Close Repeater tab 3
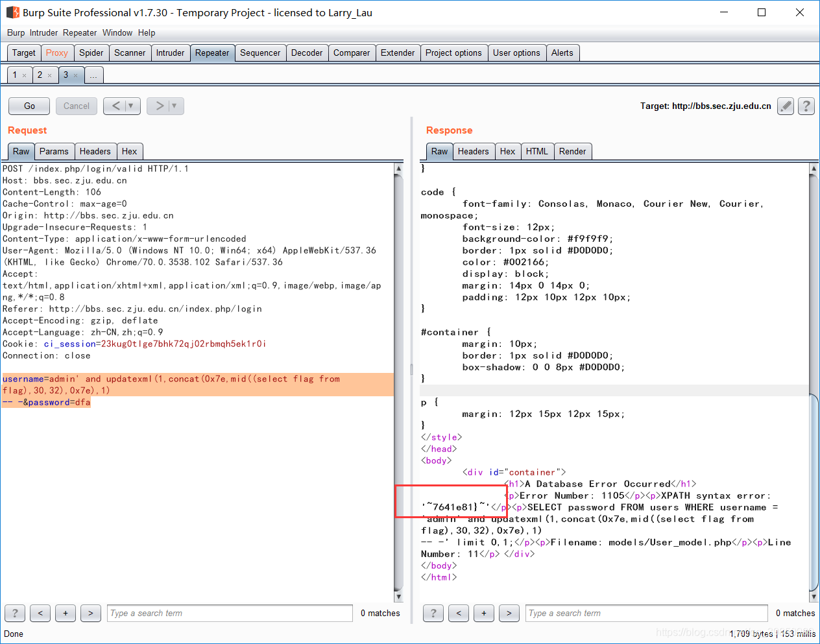The width and height of the screenshot is (820, 644). (x=75, y=76)
